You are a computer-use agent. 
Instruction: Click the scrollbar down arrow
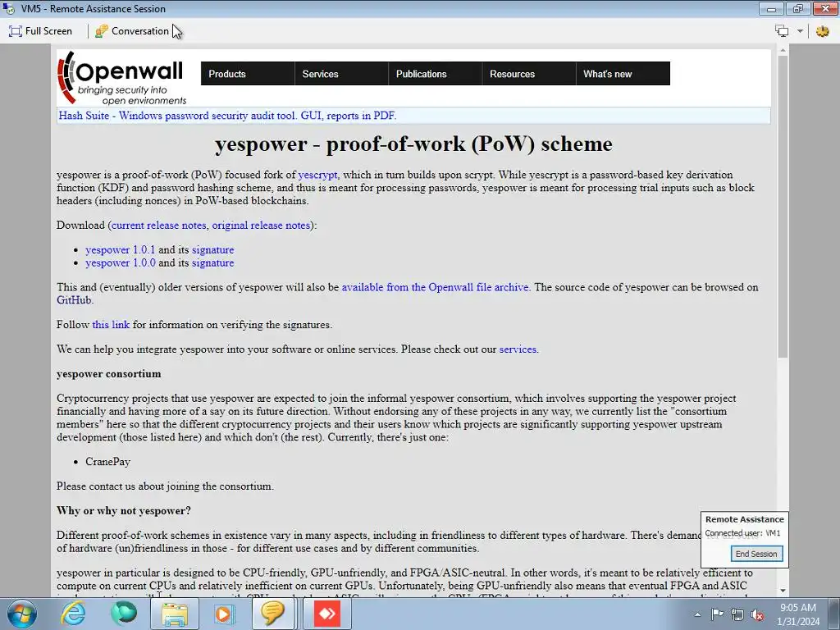783,591
